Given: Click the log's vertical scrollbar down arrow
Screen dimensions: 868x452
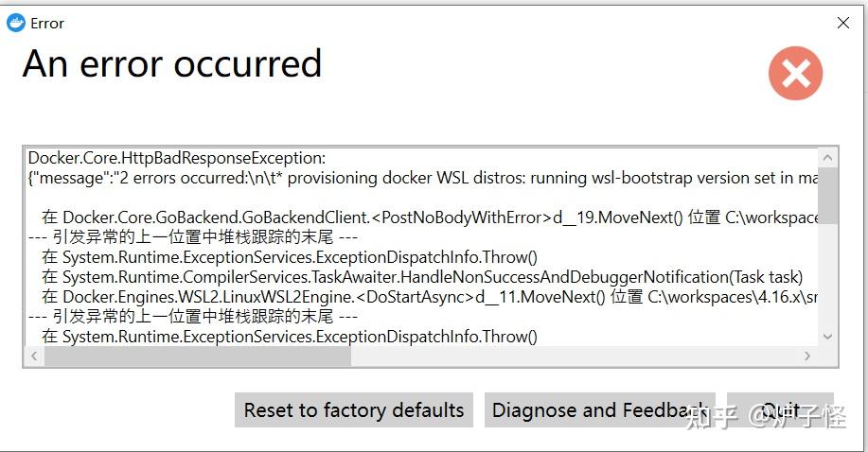Looking at the screenshot, I should tap(827, 337).
